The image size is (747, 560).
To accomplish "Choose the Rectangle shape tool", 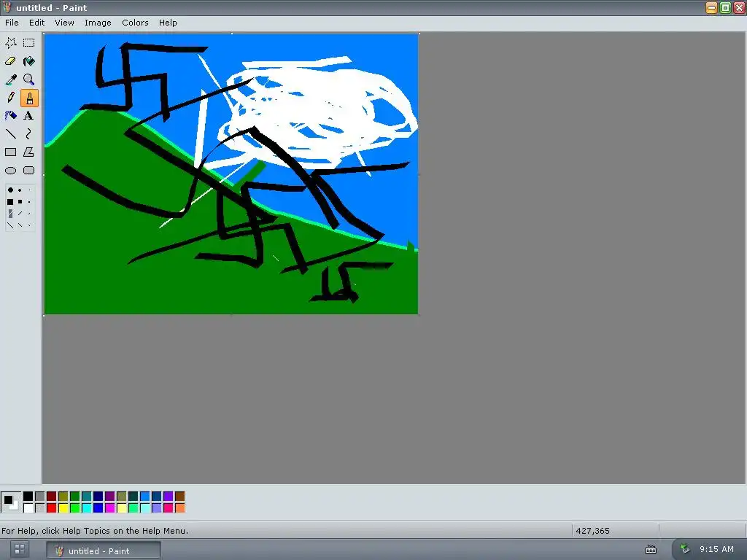I will pos(10,152).
